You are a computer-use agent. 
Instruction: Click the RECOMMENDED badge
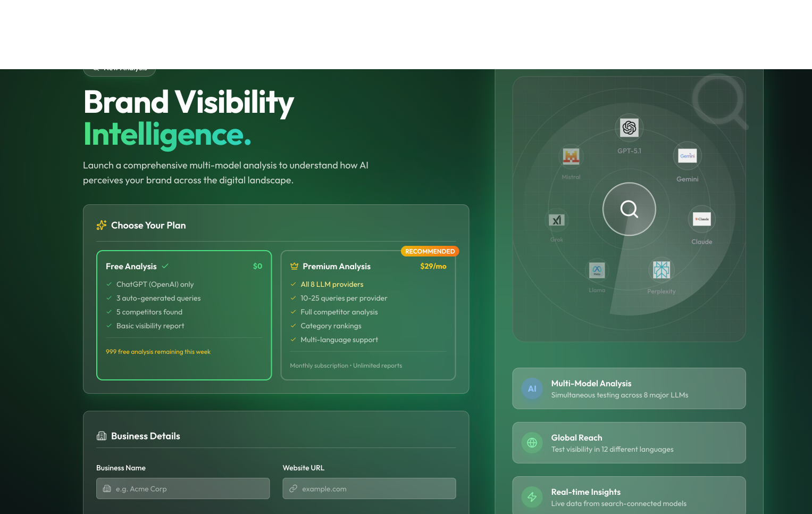[x=430, y=251]
